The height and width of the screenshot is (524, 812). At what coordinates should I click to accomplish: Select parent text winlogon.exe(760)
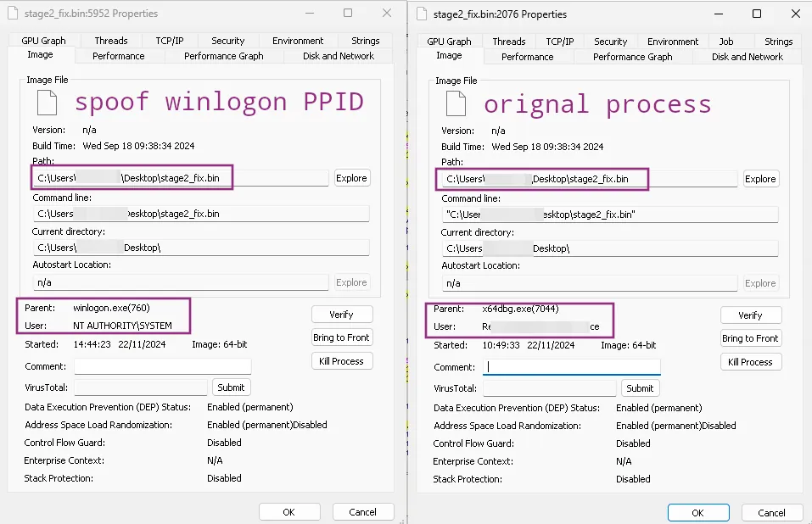click(111, 308)
